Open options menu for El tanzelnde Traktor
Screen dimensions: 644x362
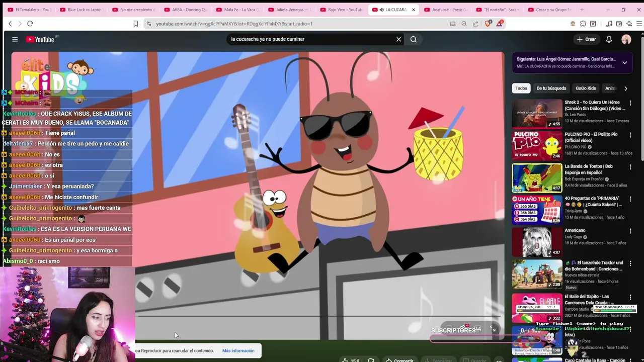pos(630,264)
